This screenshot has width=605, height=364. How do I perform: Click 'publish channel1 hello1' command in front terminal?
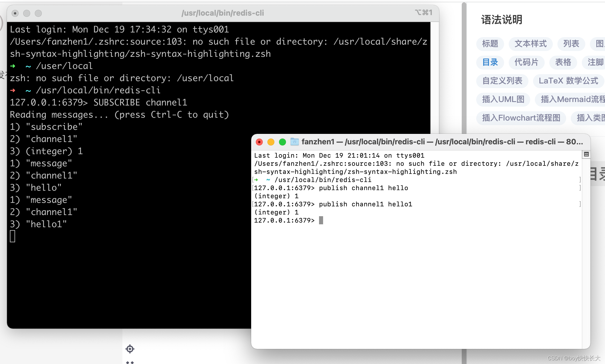[365, 204]
